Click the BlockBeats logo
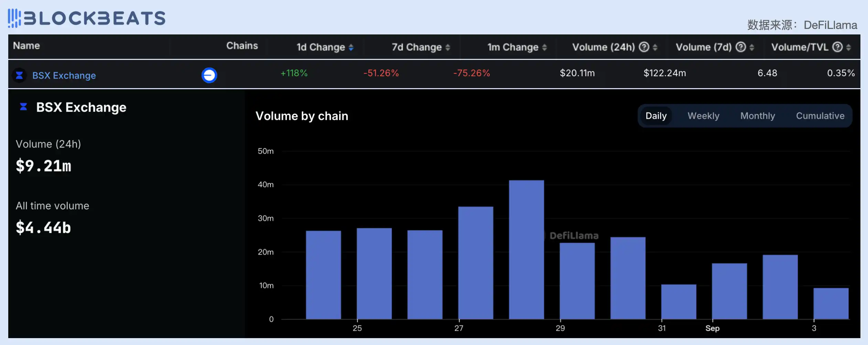The width and height of the screenshot is (868, 345). (87, 18)
